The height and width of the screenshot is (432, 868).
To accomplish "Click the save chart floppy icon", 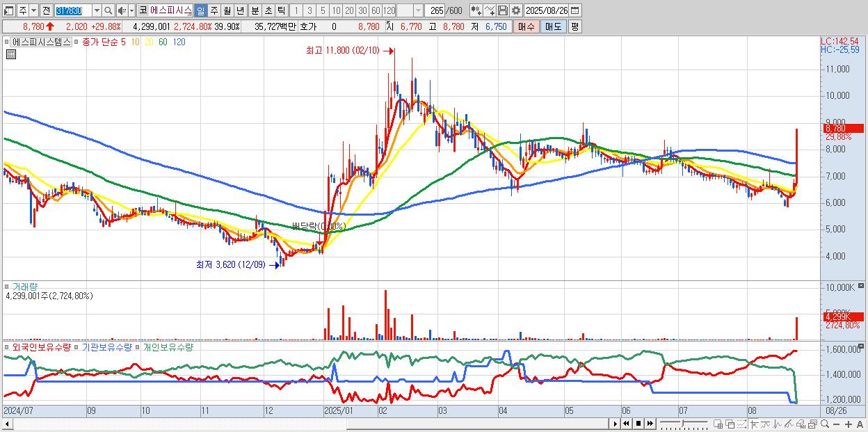I will pos(503,11).
